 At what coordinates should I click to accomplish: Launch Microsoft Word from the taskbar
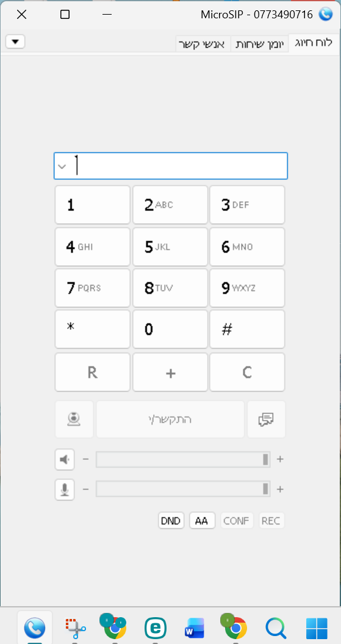[x=195, y=628]
